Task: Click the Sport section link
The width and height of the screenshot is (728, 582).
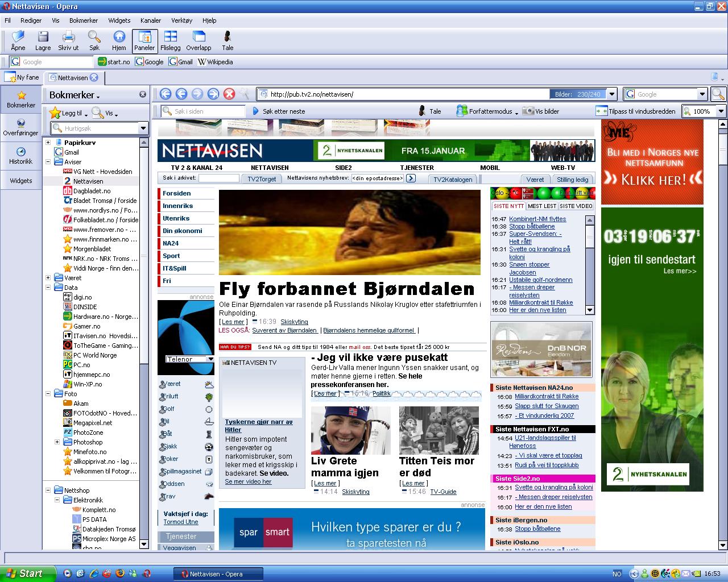Action: (x=171, y=256)
